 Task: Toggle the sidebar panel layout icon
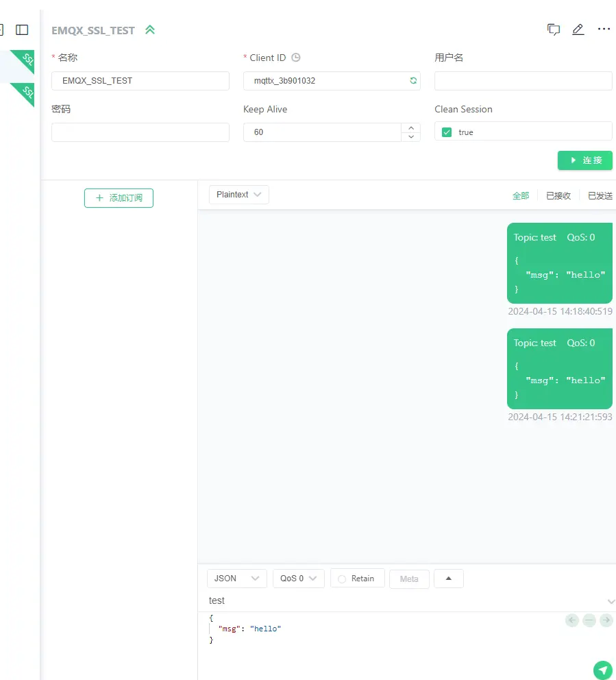click(x=22, y=29)
